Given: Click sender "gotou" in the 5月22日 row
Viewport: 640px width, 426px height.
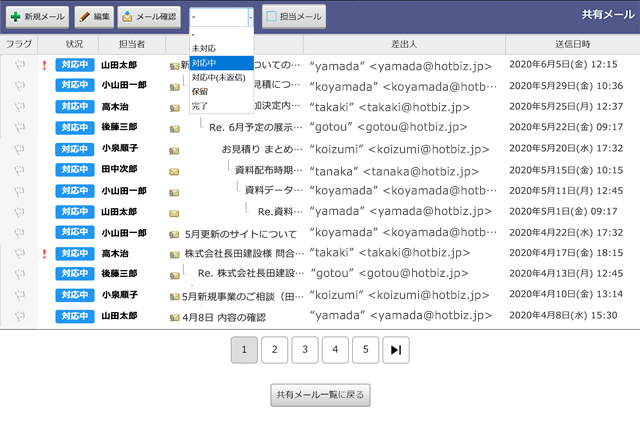Looking at the screenshot, I should [x=388, y=127].
